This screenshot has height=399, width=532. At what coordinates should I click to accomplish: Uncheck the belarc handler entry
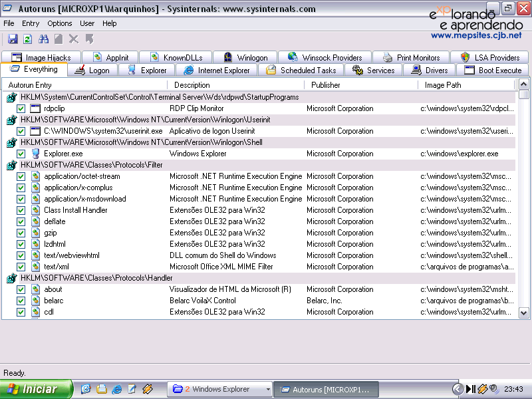21,301
